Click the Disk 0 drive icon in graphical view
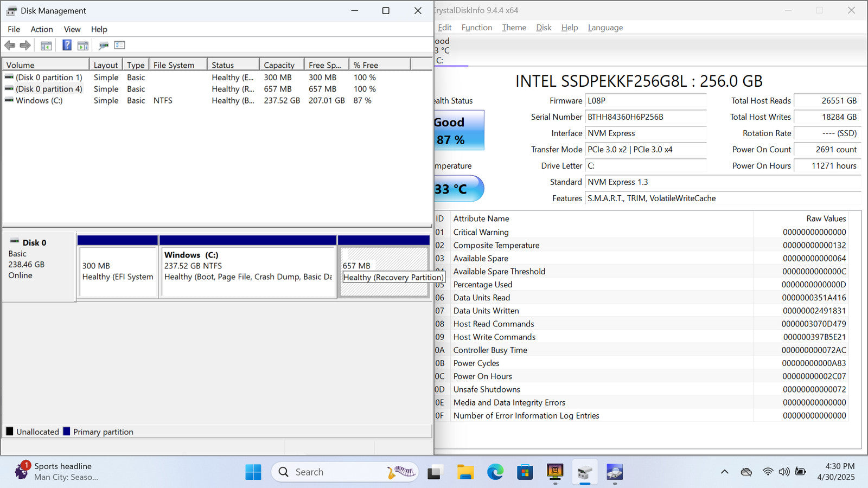This screenshot has width=868, height=488. coord(15,241)
